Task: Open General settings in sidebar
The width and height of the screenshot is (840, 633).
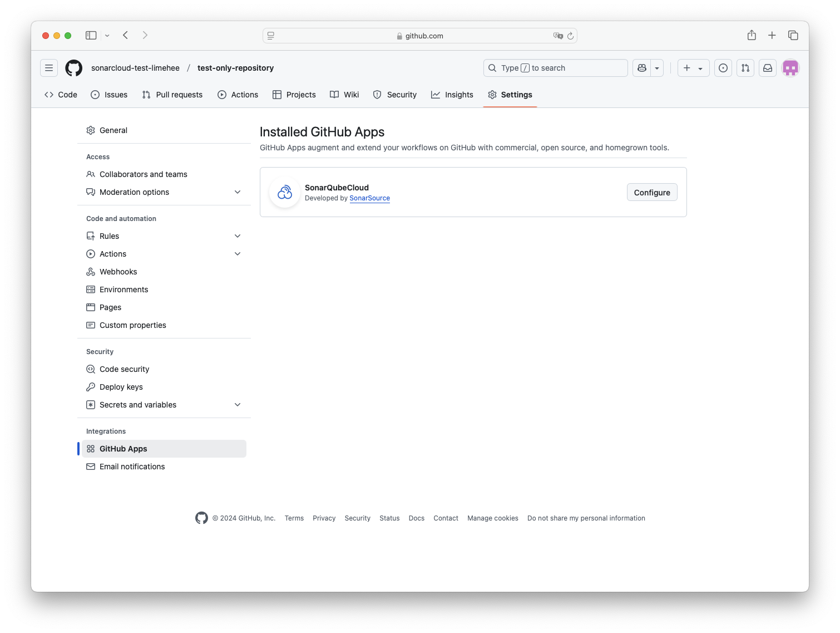Action: [x=164, y=130]
